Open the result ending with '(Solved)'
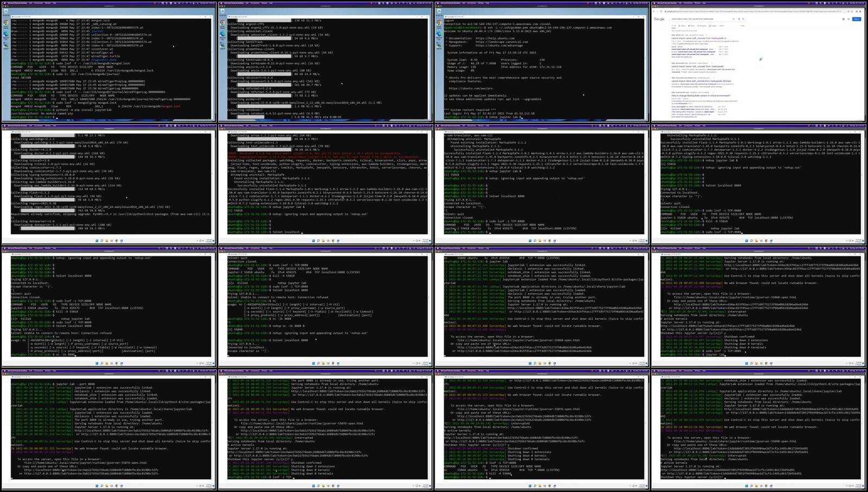The width and height of the screenshot is (868, 492). (x=701, y=81)
